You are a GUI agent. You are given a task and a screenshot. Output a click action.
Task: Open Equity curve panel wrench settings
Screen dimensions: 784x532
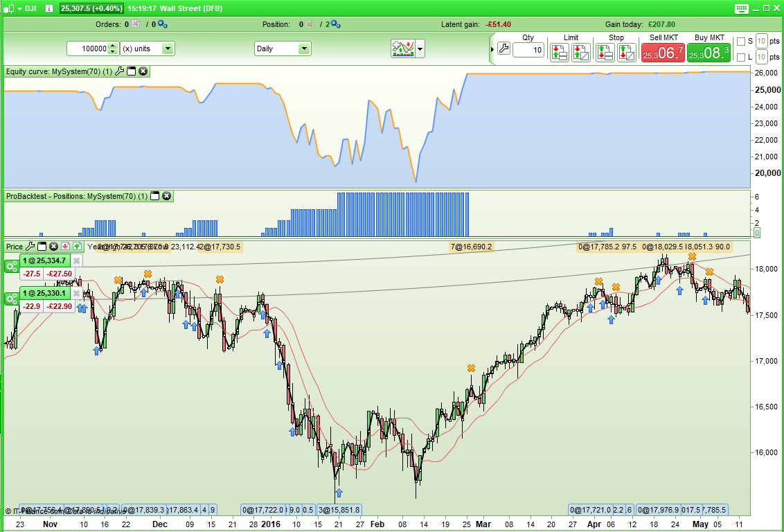tap(119, 71)
